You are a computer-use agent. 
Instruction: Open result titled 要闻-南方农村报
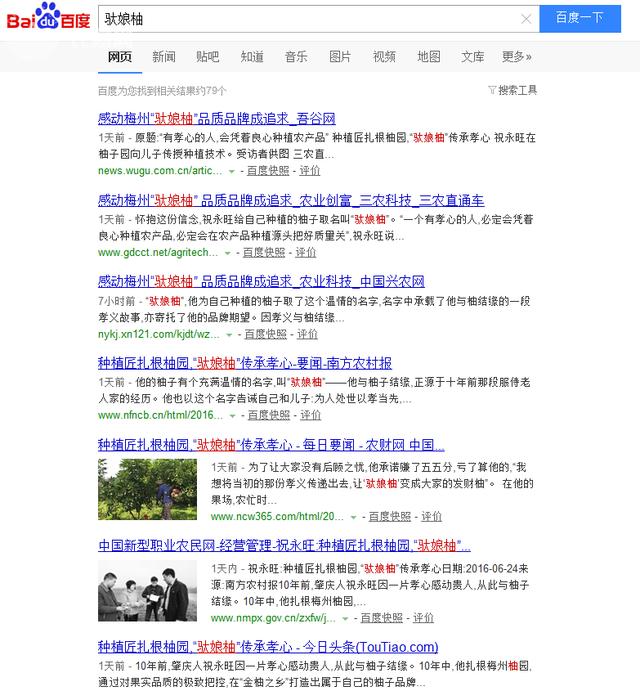[245, 363]
